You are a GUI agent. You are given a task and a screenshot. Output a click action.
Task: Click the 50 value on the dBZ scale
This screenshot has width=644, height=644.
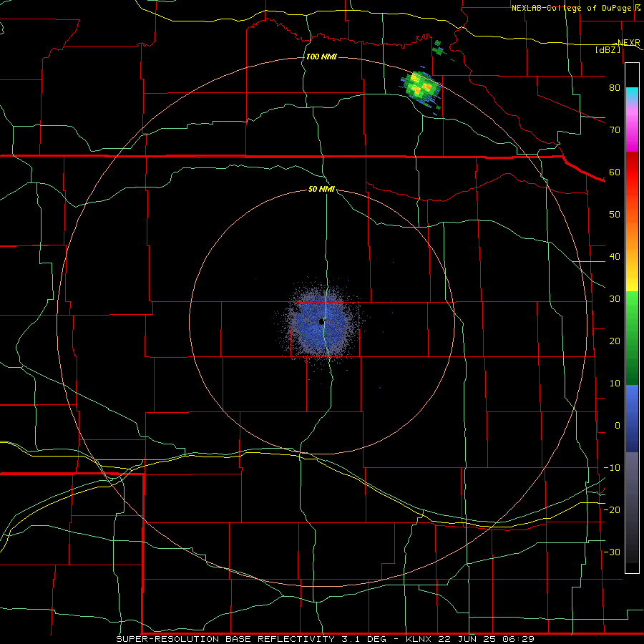[615, 215]
